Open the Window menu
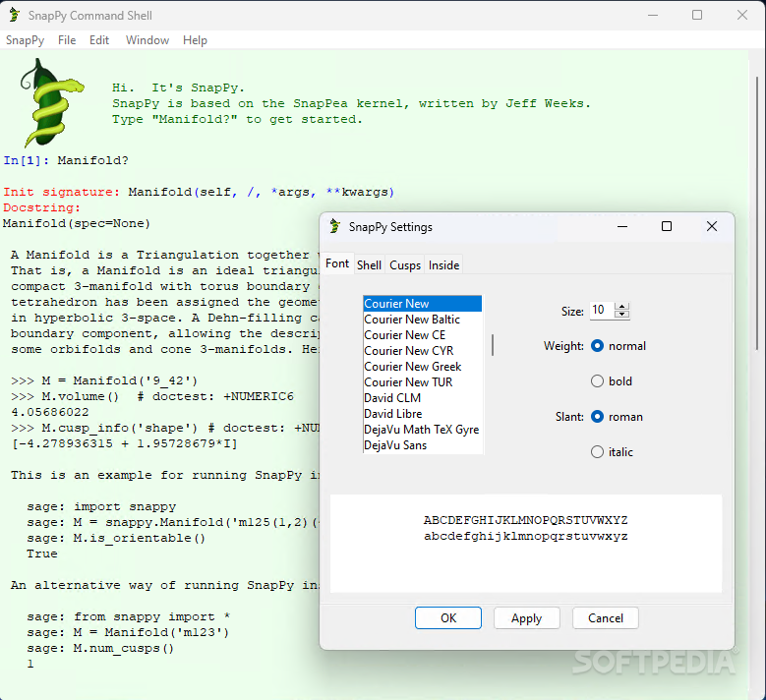Screen dimensions: 766x700 (147, 40)
